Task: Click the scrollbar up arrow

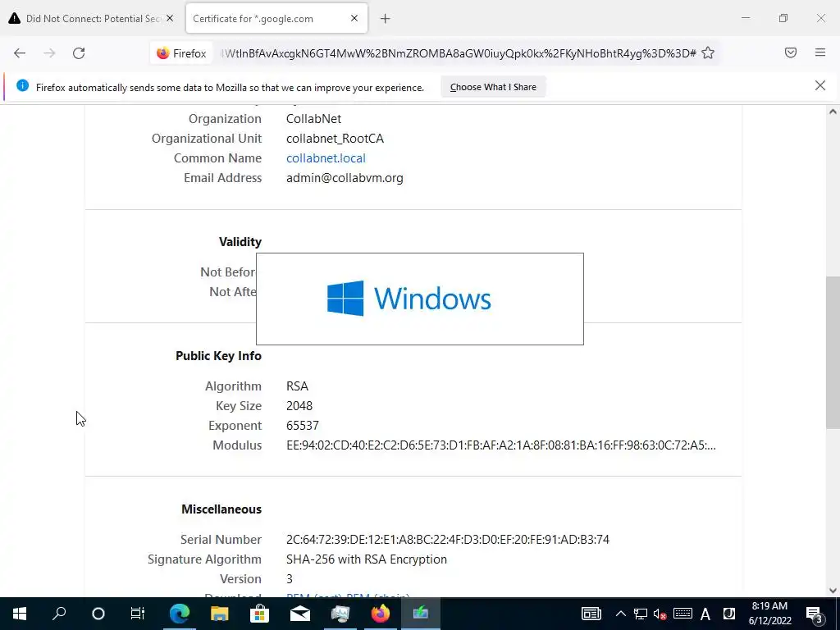Action: tap(833, 112)
